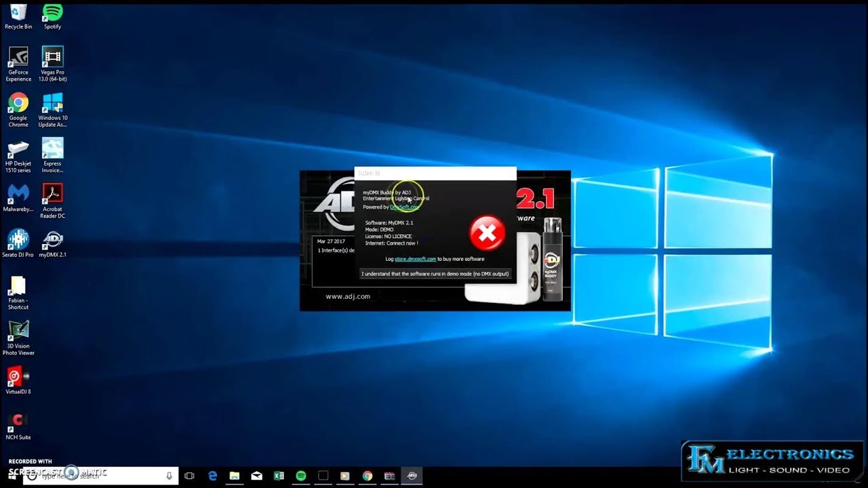Click the 'Type here to search' box
Screen dimensions: 868x488
pos(101,476)
